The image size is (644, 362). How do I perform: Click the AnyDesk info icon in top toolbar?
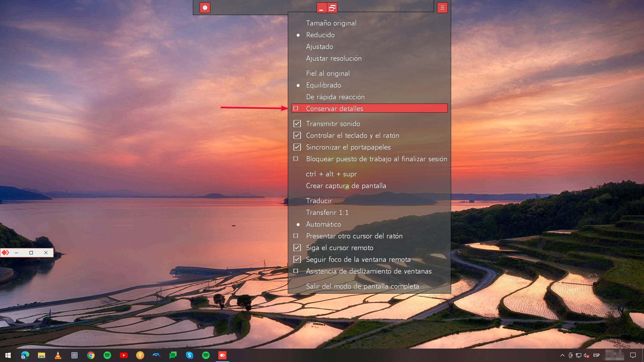tap(205, 8)
